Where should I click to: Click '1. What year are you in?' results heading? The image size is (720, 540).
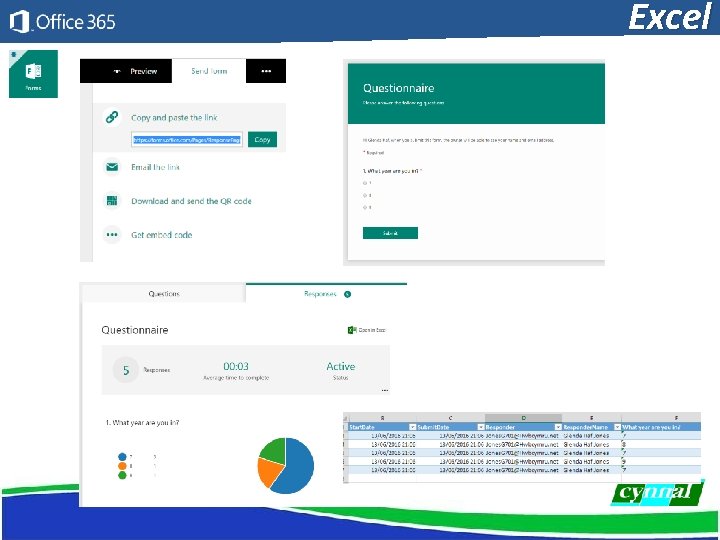tap(142, 422)
